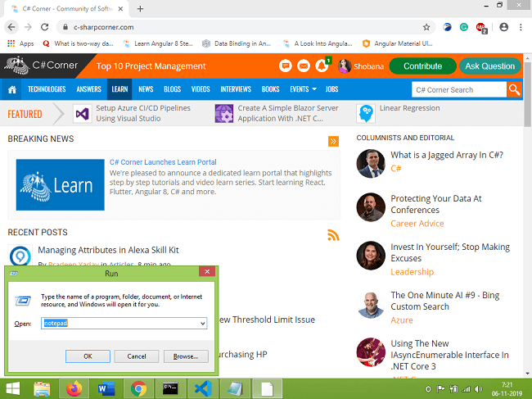Click the Grammarly extension icon

click(464, 27)
